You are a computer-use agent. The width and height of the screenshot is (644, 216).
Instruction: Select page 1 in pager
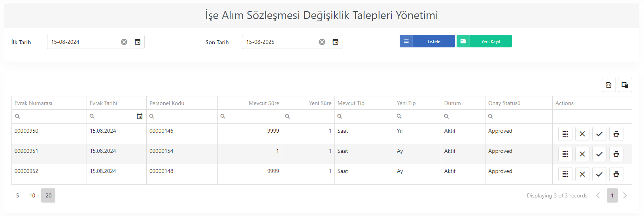(612, 195)
